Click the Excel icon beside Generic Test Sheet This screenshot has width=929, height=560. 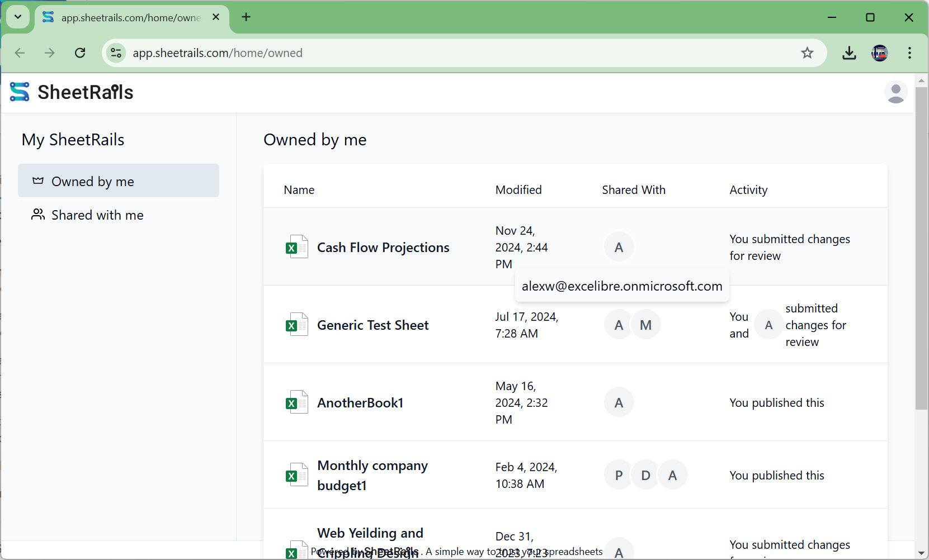pyautogui.click(x=296, y=325)
